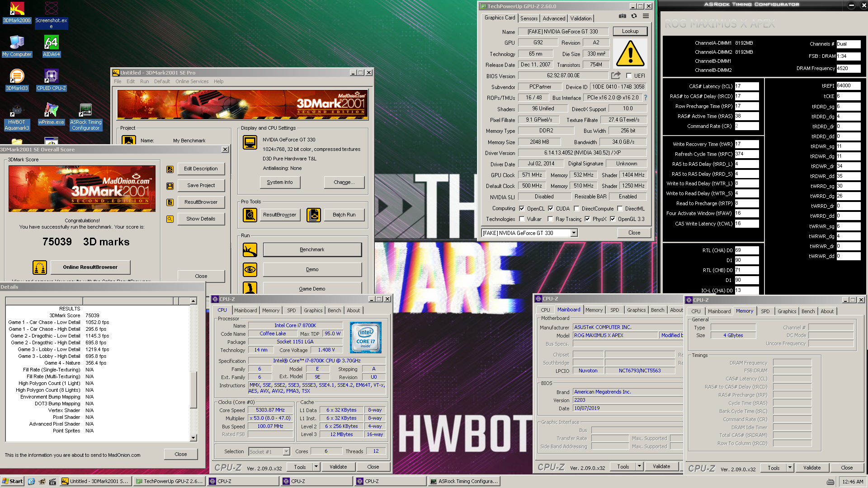868x488 pixels.
Task: Switch to Validation tab in GPU-Z
Action: [580, 19]
